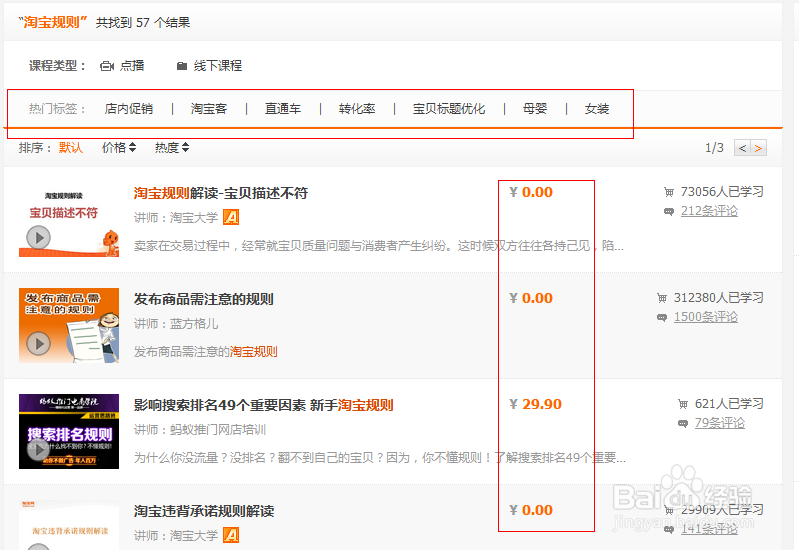Open the 宝贝标题优化 hot tag
The width and height of the screenshot is (799, 550).
pyautogui.click(x=449, y=109)
